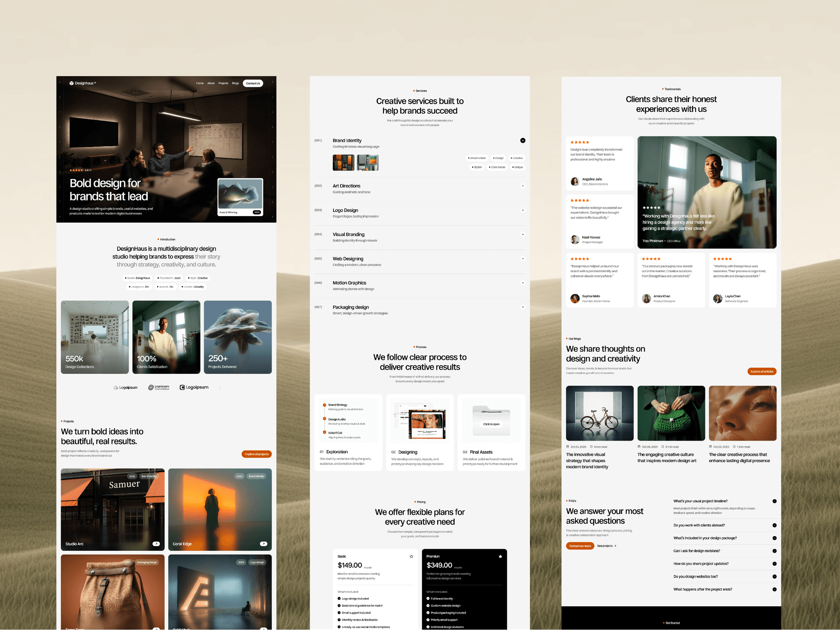Open Blogs from the top navigation
This screenshot has height=630, width=840.
tap(235, 83)
